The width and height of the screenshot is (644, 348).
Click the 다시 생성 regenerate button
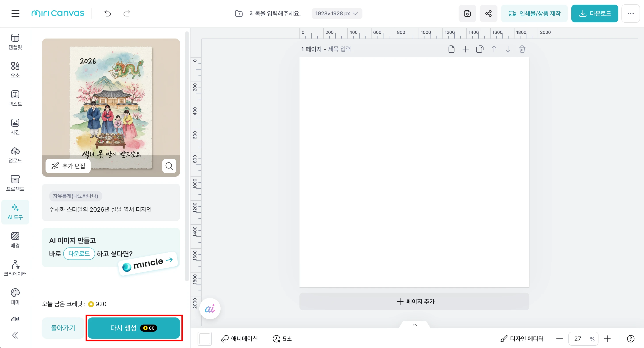pyautogui.click(x=134, y=328)
